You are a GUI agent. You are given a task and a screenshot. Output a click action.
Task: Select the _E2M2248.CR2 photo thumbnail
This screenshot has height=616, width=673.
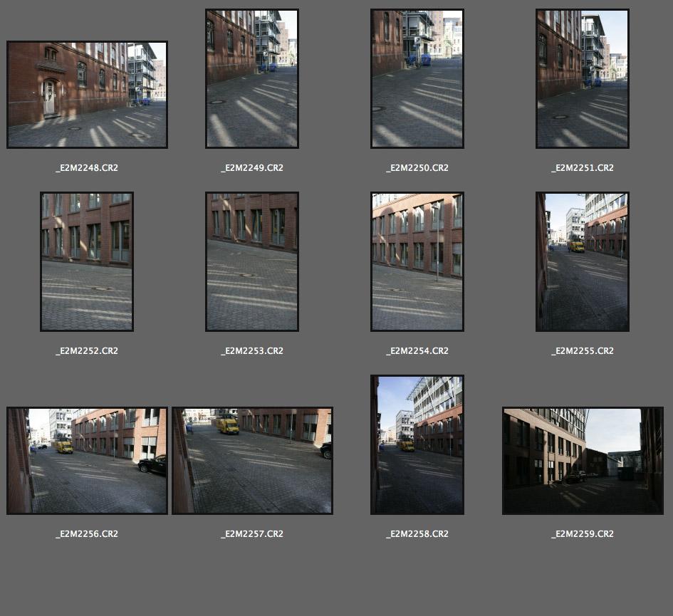coord(87,95)
